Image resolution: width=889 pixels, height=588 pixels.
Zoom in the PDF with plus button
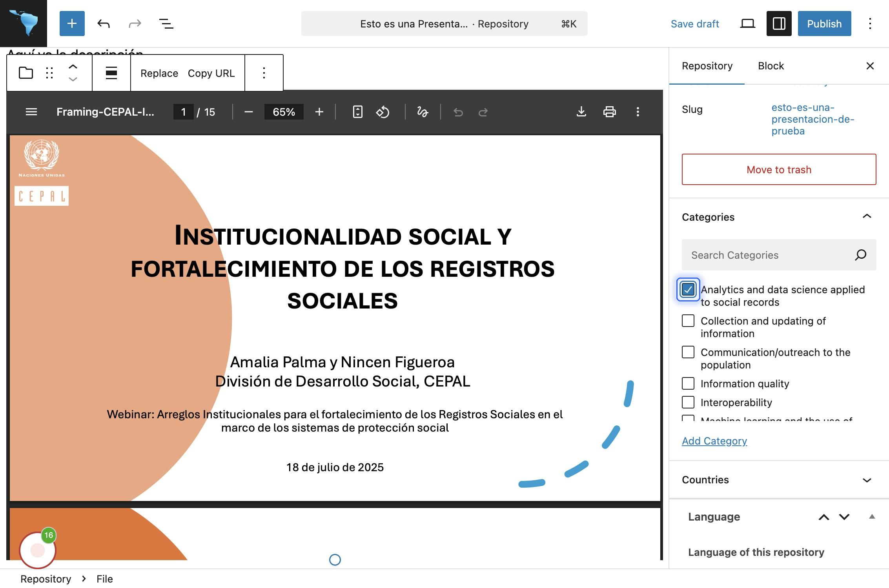click(319, 112)
